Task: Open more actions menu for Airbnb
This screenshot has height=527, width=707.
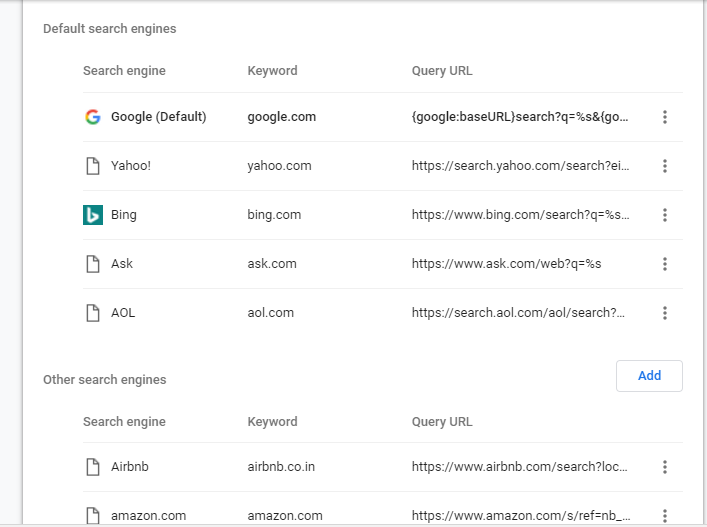Action: 665,467
